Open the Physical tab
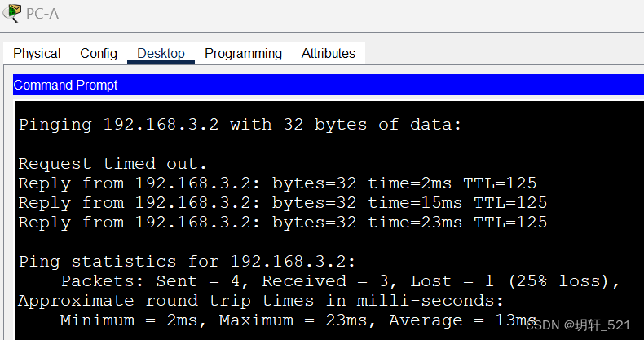Screen dimensions: 644x340 37,53
